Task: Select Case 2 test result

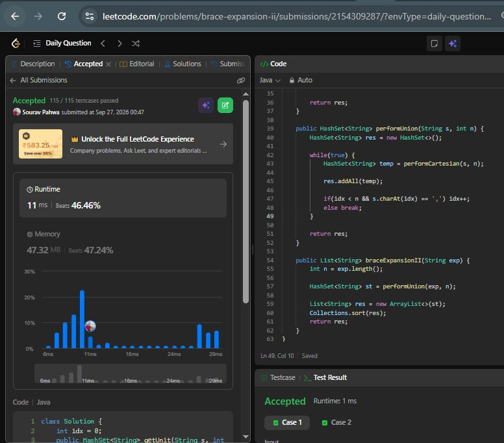Action: point(336,422)
